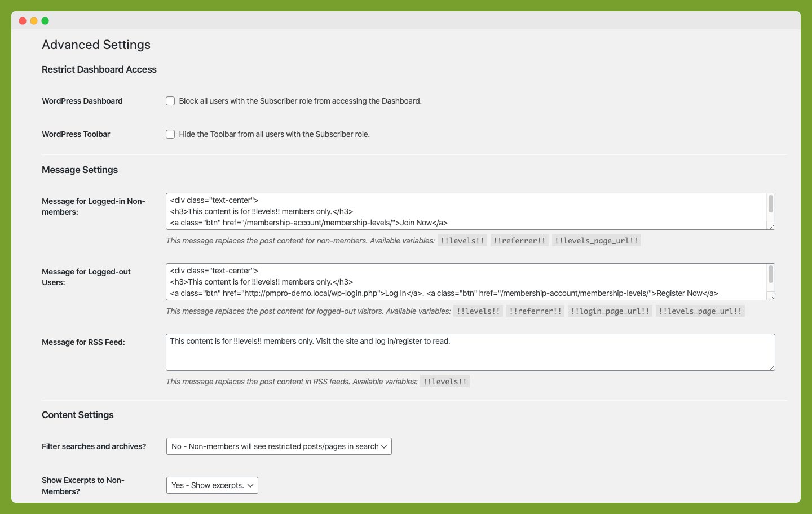Close the window with the red button
This screenshot has height=514, width=812.
coord(23,21)
